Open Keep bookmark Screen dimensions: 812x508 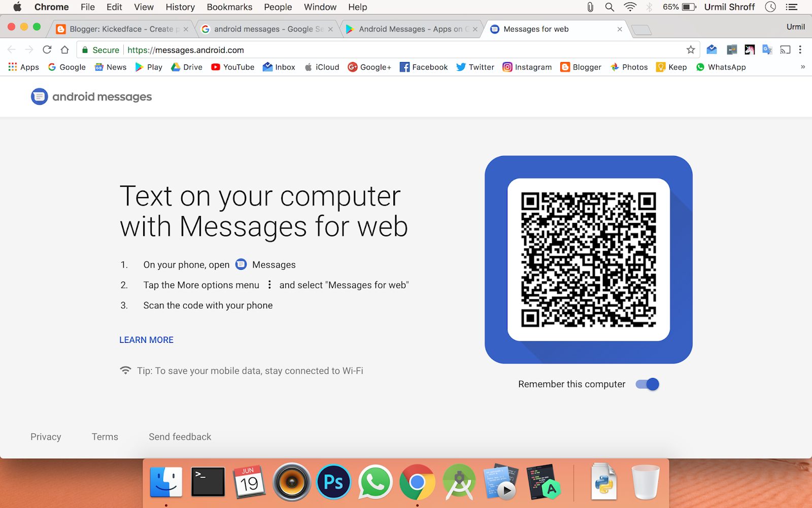tap(672, 67)
